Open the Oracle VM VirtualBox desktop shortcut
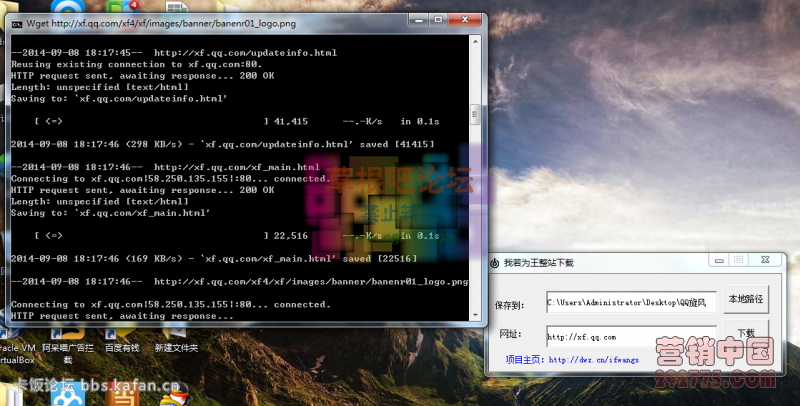 click(14, 351)
